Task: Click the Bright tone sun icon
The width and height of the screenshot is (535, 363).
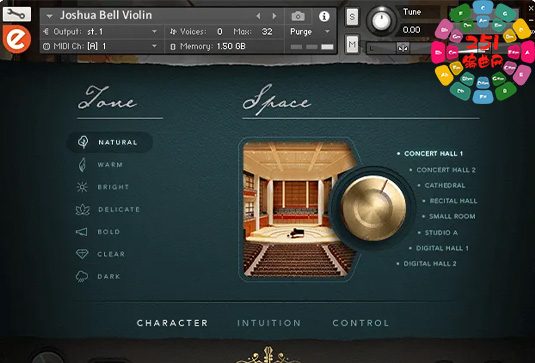Action: tap(82, 187)
